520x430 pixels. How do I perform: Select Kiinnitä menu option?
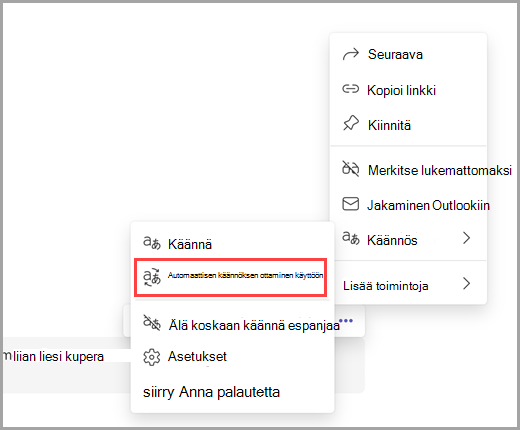point(408,125)
